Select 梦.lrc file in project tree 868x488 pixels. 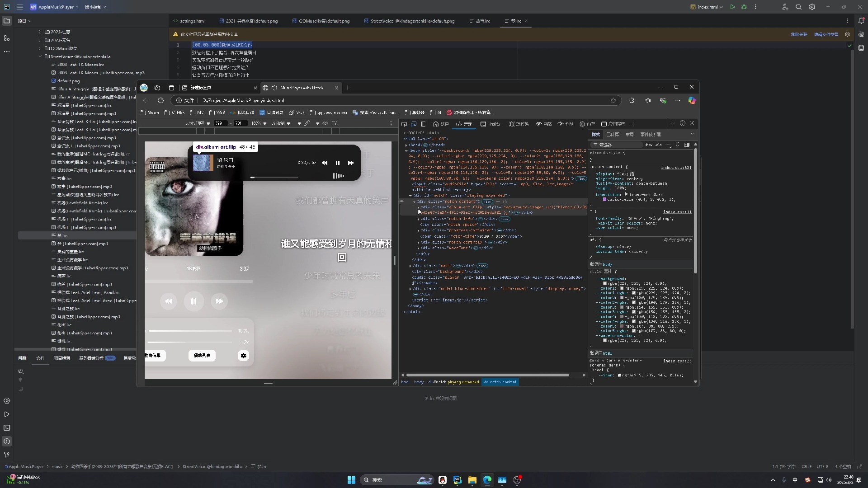pos(62,235)
